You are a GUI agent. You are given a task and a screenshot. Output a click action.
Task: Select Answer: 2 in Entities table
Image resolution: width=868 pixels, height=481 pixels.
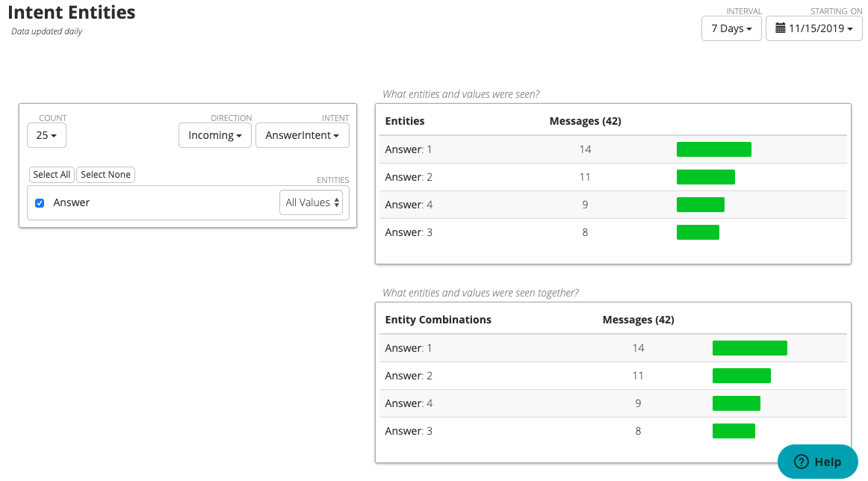pyautogui.click(x=409, y=177)
